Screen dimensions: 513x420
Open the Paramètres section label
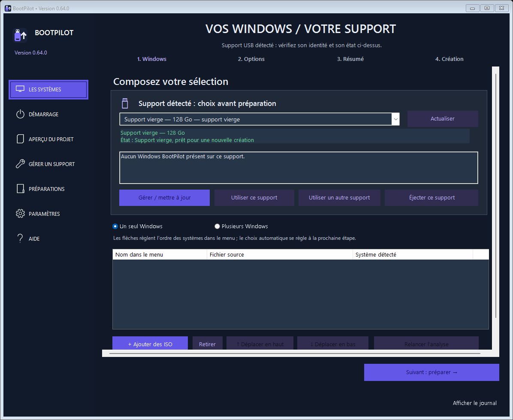tap(44, 214)
